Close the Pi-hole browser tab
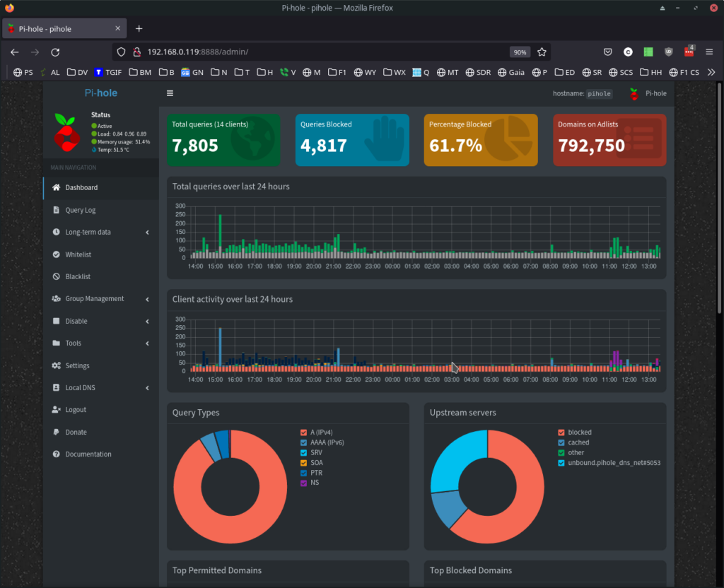The height and width of the screenshot is (588, 724). tap(118, 28)
